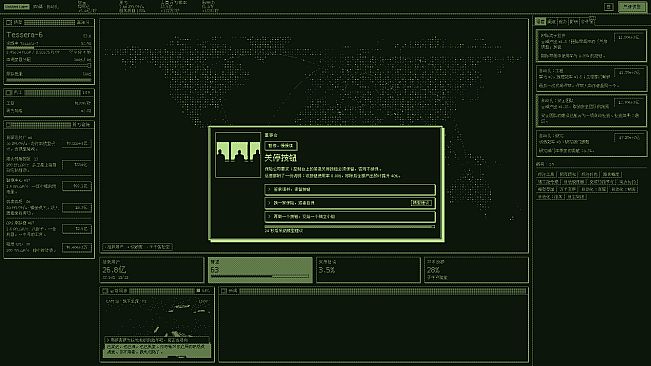Select the first highlighted tab in the right panel
This screenshot has width=651, height=366.
click(x=540, y=21)
